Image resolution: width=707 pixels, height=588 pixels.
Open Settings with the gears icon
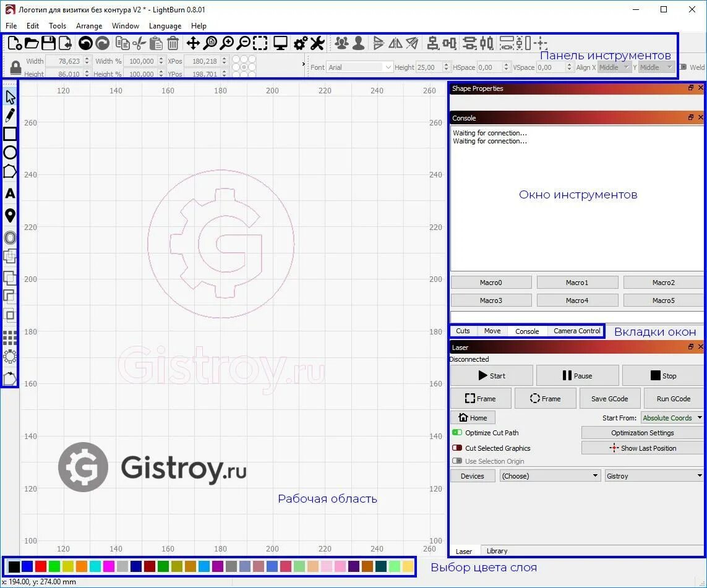pyautogui.click(x=300, y=43)
